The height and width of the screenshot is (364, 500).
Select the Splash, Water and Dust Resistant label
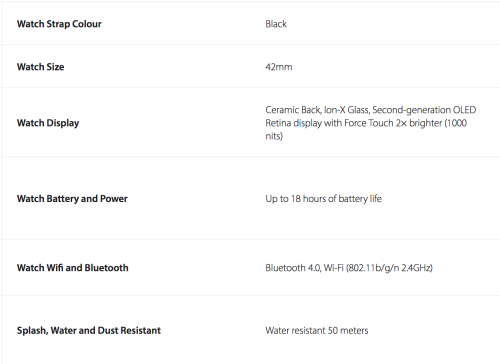[89, 330]
